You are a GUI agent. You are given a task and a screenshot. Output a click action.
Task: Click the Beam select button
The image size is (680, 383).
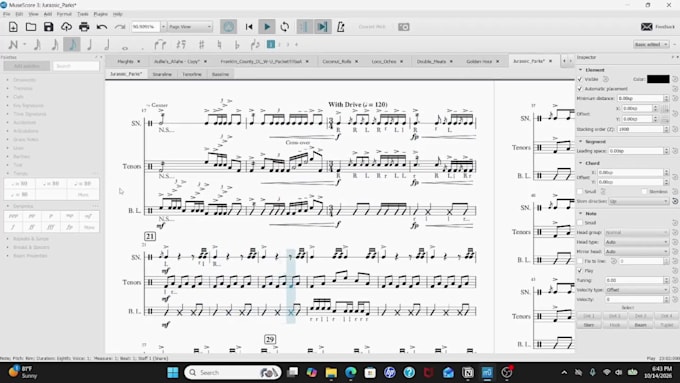coord(641,325)
